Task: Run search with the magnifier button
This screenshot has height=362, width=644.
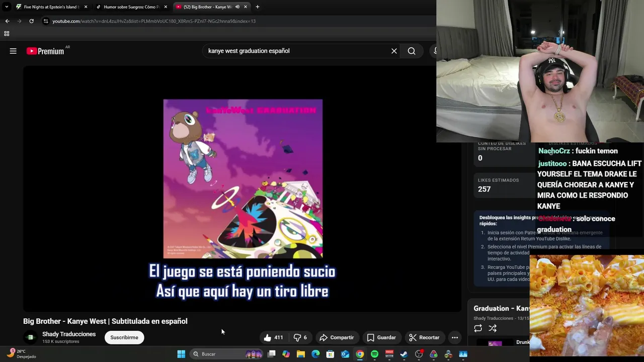Action: click(412, 51)
